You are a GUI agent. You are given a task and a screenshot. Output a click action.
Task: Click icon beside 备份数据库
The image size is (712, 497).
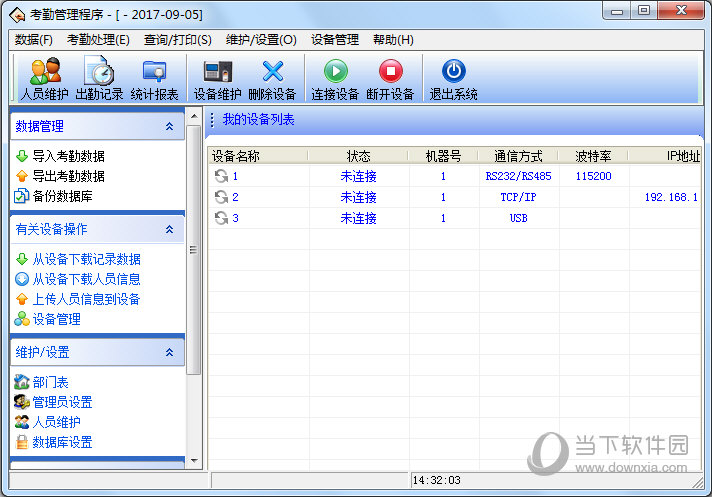click(x=22, y=196)
